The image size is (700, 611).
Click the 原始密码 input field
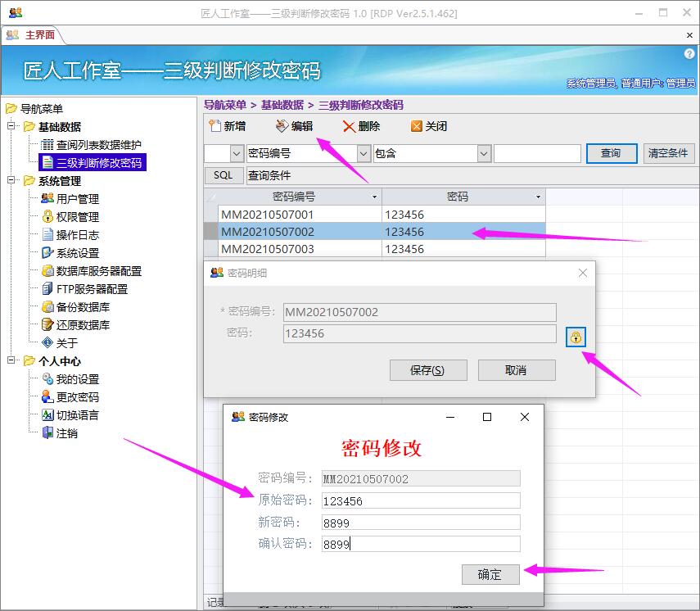pos(421,500)
